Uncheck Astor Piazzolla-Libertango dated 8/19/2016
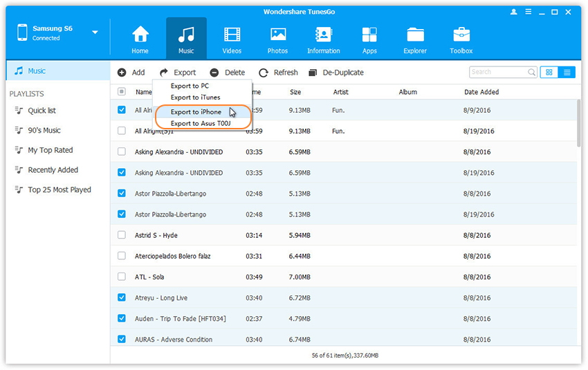 tap(122, 214)
